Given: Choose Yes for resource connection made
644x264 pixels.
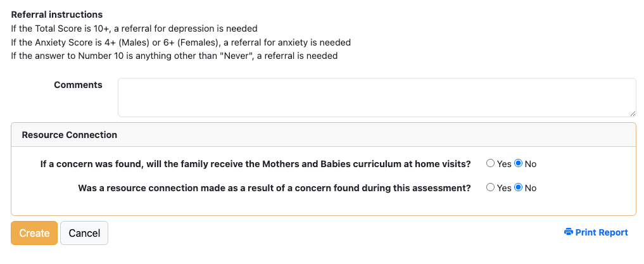Looking at the screenshot, I should (x=490, y=187).
